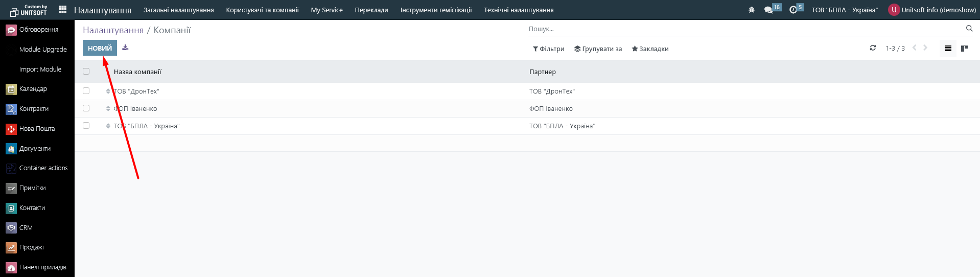The image size is (980, 277).
Task: Click into the Пошук search field
Action: click(745, 29)
